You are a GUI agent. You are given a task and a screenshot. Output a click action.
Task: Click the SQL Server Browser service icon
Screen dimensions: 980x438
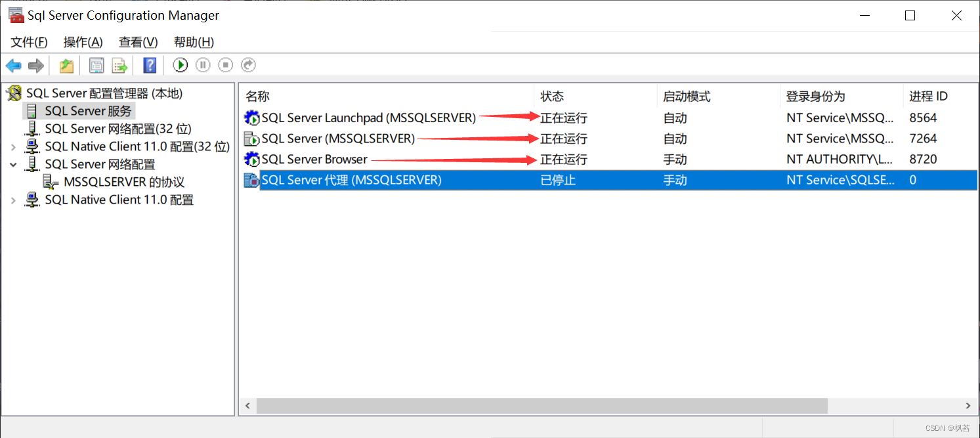(x=251, y=159)
